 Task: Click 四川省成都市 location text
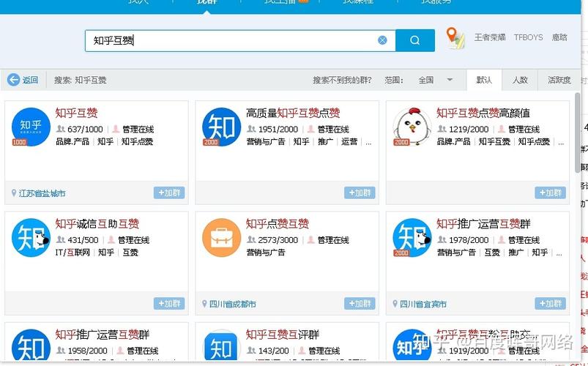coord(233,304)
